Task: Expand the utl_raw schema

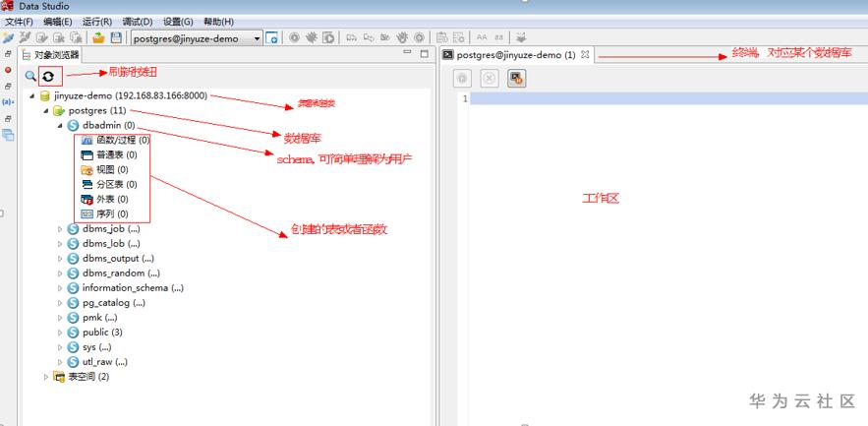Action: pos(60,362)
